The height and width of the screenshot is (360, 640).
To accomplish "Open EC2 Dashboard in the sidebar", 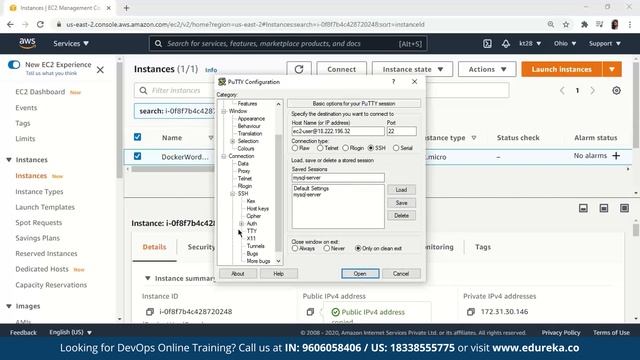I will [40, 92].
